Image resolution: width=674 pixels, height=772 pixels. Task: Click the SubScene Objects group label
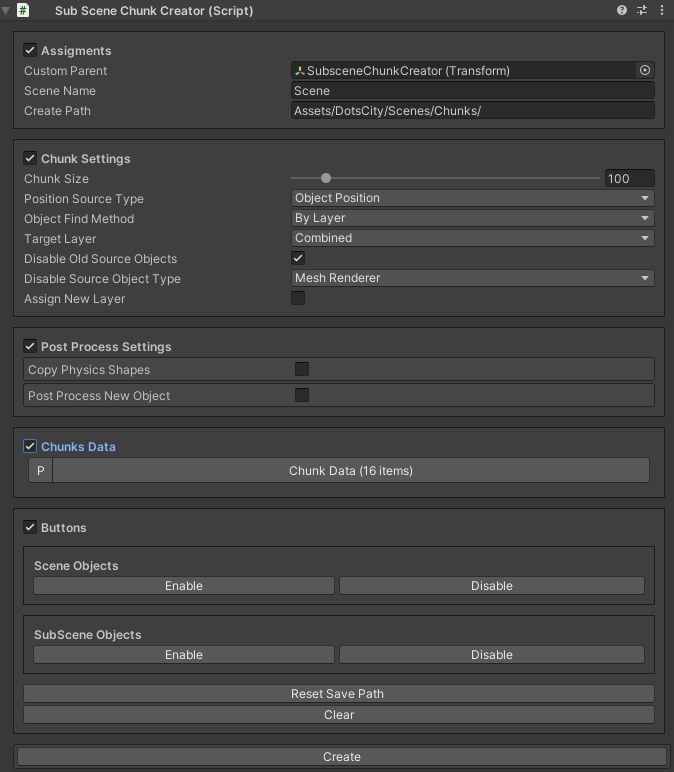point(88,635)
